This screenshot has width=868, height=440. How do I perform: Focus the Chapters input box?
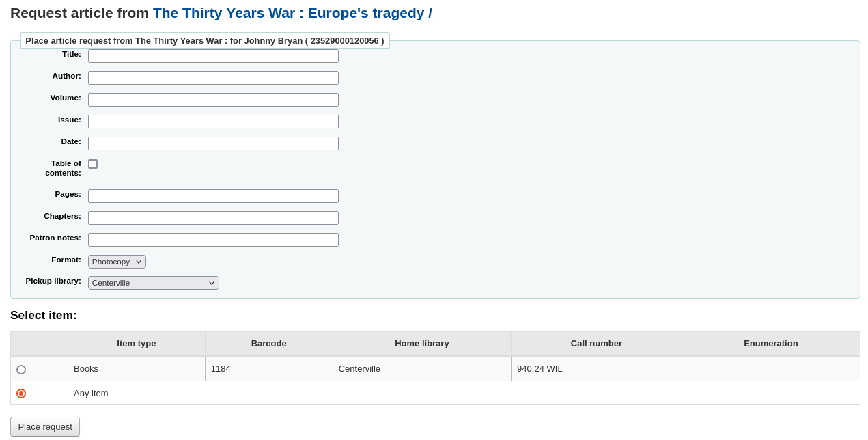212,217
